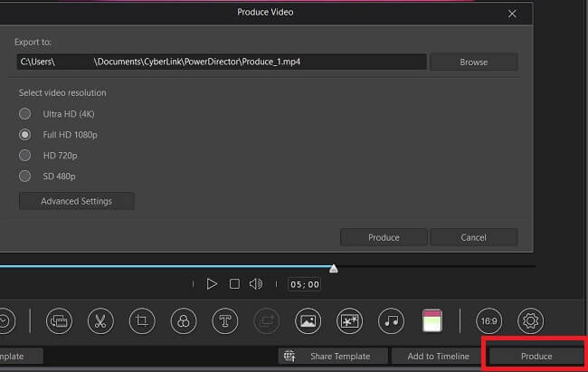This screenshot has height=372, width=588.
Task: Mute the preview volume speaker icon
Action: 256,284
